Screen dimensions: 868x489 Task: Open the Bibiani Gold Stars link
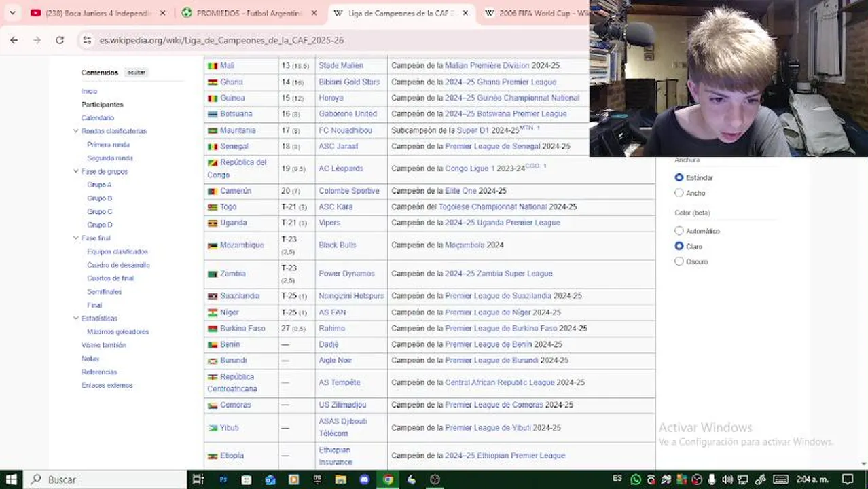pos(349,82)
